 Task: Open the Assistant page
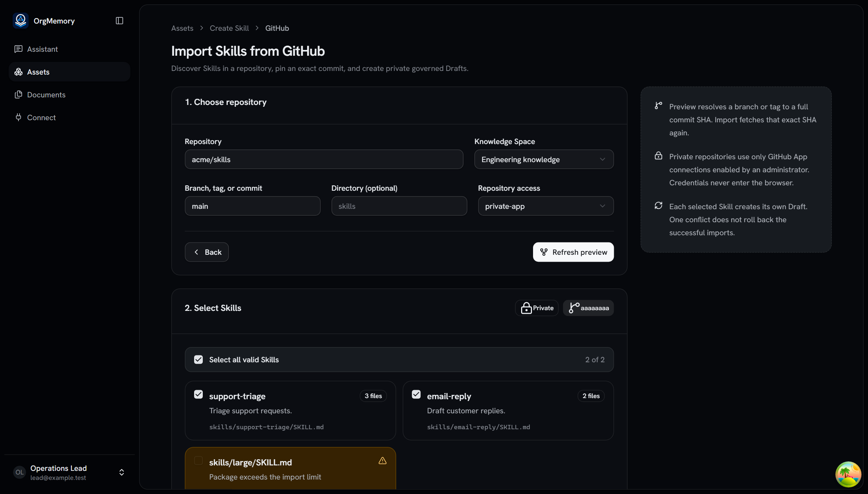click(70, 49)
